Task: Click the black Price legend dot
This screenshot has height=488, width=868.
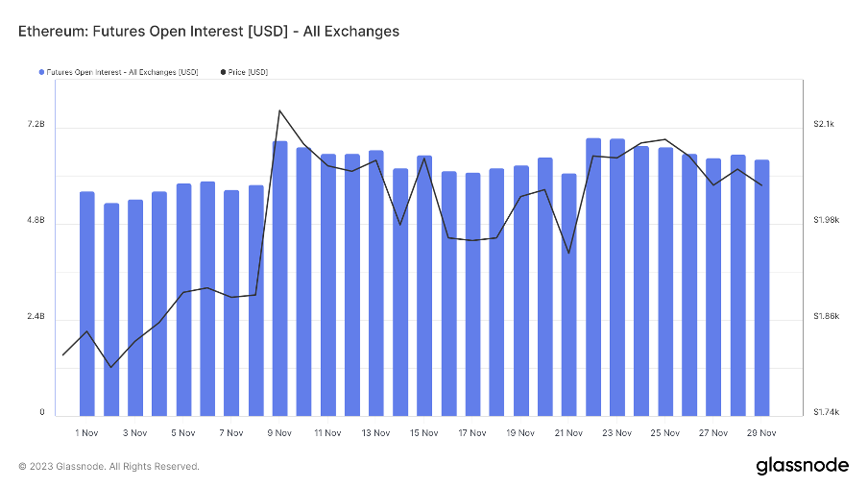Action: tap(224, 72)
